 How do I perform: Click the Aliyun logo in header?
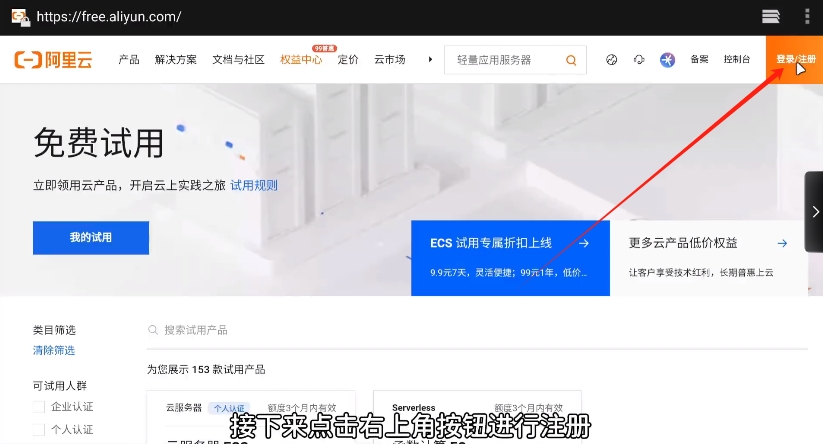pyautogui.click(x=53, y=60)
